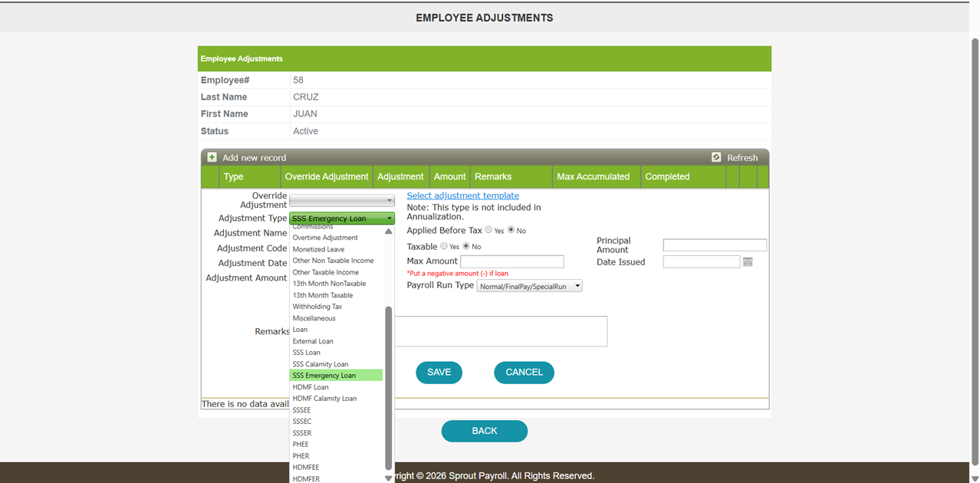Click the Amount column header
This screenshot has height=483, width=980.
pos(449,177)
